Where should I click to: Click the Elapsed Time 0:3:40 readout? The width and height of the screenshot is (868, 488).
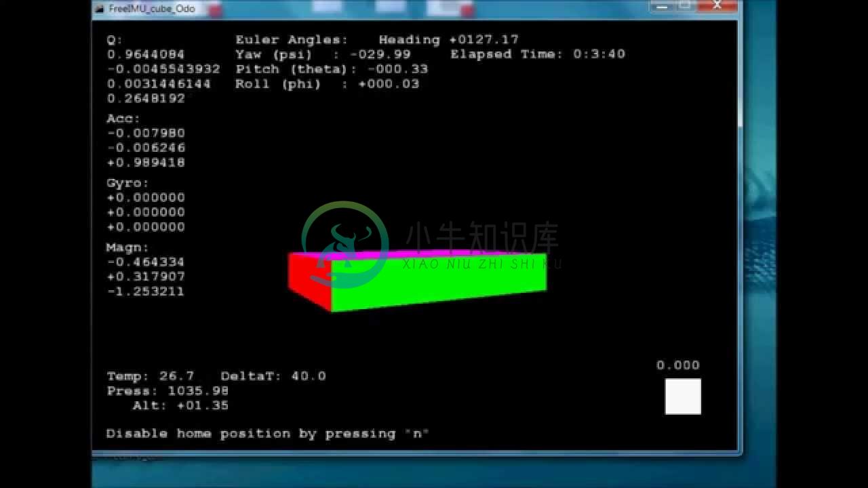[x=538, y=54]
